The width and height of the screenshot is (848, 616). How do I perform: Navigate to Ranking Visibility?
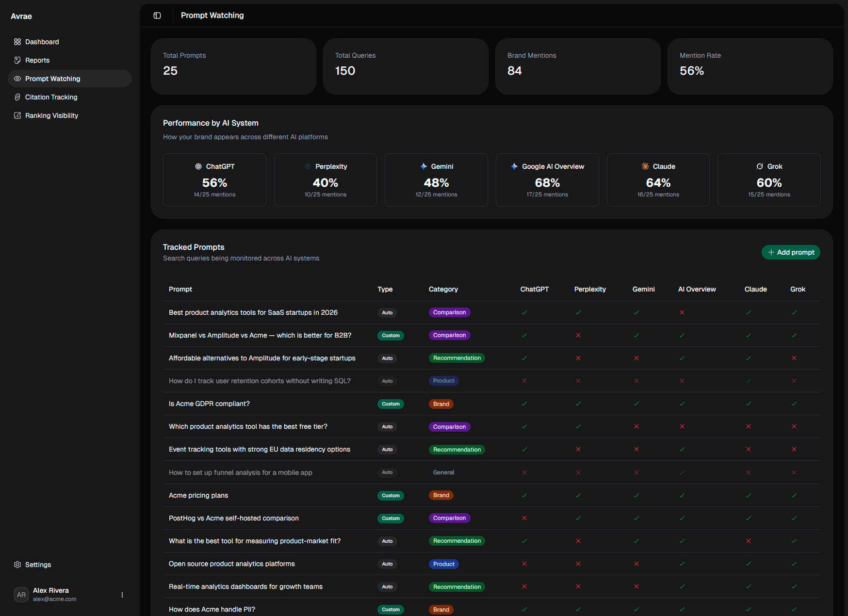70,115
